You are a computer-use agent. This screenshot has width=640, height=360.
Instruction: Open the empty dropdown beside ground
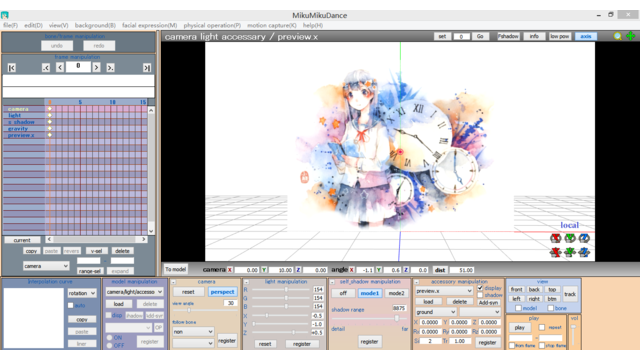point(480,312)
